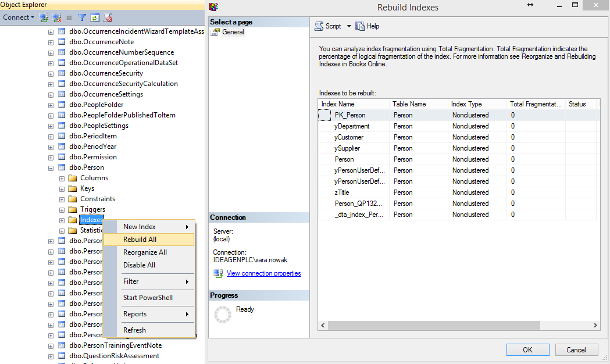Select the yDepartment index row
610x364 pixels.
tap(459, 126)
